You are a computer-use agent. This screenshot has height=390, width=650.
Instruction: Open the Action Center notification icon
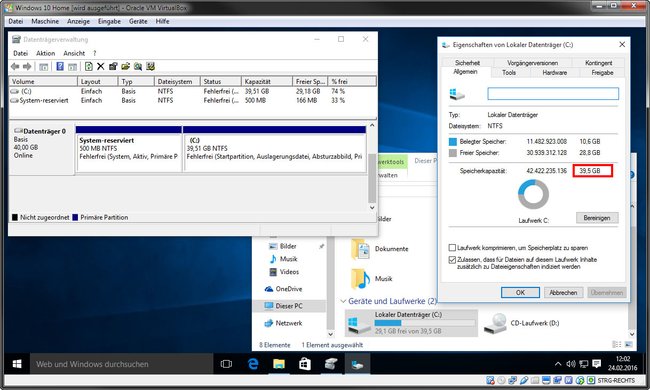[597, 364]
